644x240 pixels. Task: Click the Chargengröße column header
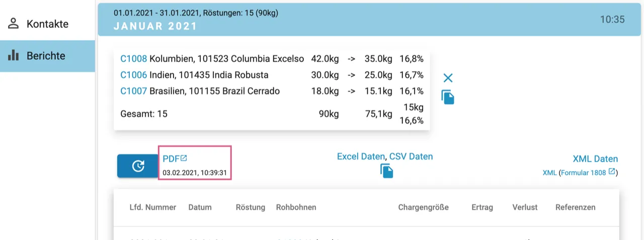coord(423,207)
